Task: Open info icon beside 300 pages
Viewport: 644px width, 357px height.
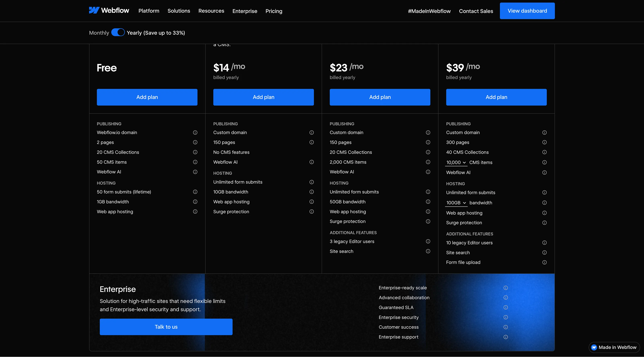Action: point(545,142)
